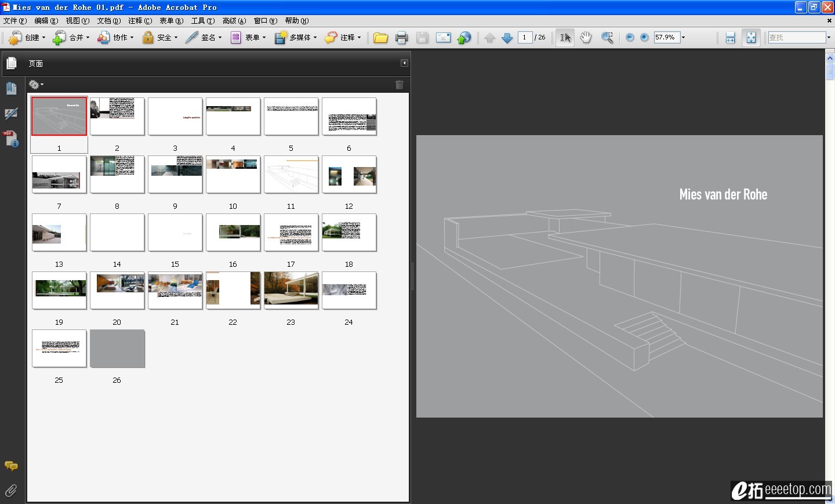Click the Find (查找) search field
835x504 pixels.
point(797,38)
